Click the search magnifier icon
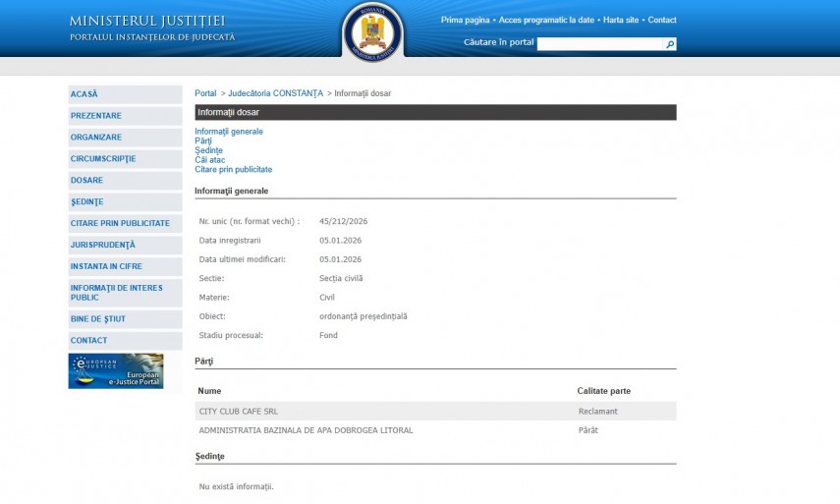 pyautogui.click(x=670, y=44)
